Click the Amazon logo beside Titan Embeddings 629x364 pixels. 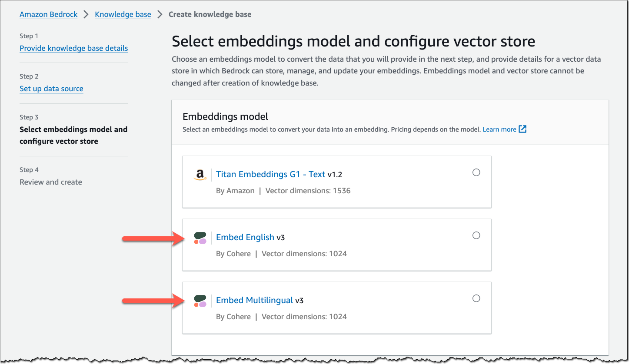pos(200,175)
